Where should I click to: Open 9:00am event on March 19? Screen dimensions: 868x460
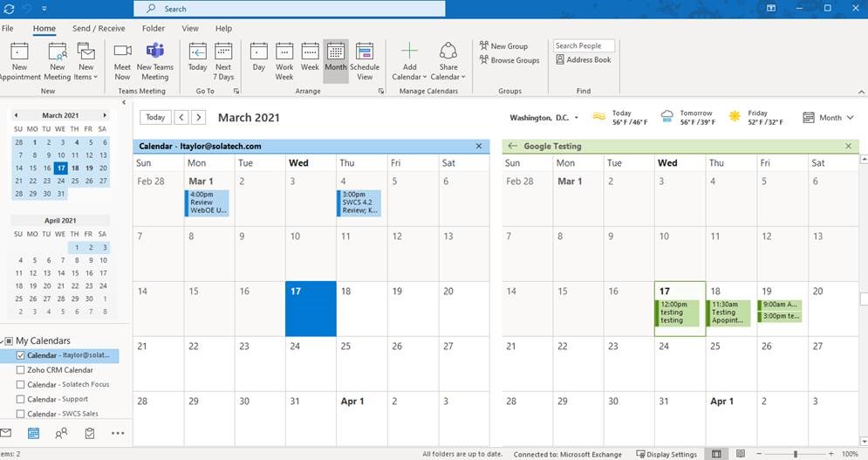coord(779,305)
